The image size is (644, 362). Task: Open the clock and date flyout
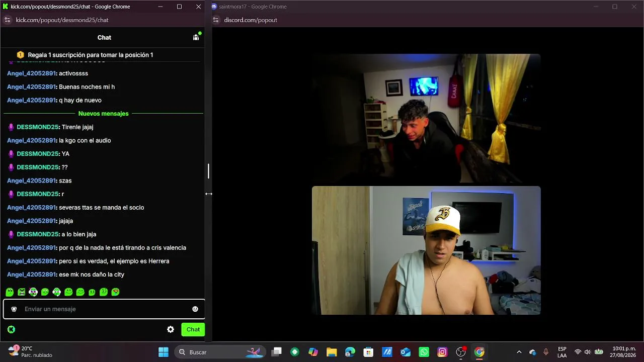623,352
